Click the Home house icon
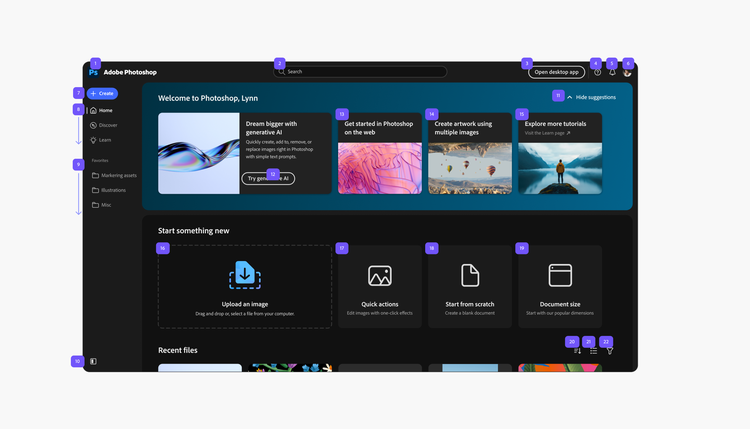Screen dimensions: 750x429 [x=93, y=110]
